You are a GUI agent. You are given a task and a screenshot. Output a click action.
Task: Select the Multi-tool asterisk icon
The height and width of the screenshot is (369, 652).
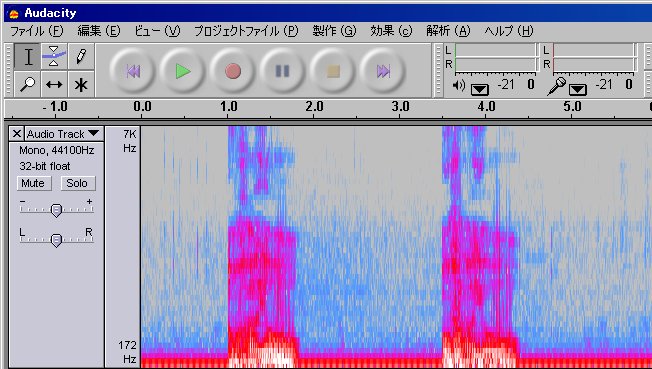[81, 84]
